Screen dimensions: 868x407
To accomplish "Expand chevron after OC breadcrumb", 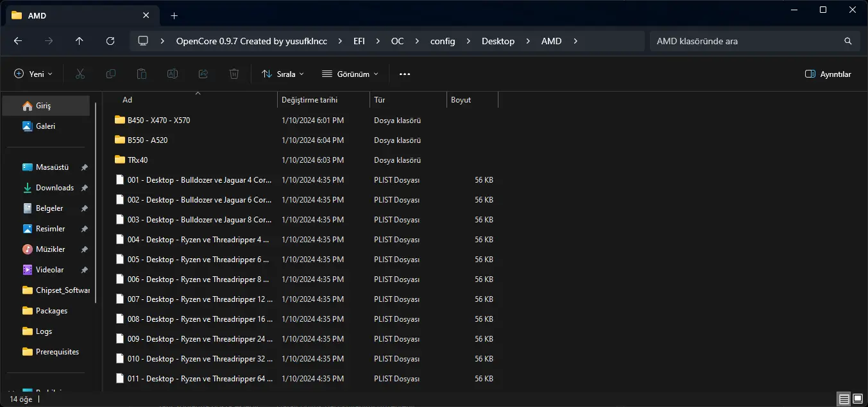I will pyautogui.click(x=417, y=41).
